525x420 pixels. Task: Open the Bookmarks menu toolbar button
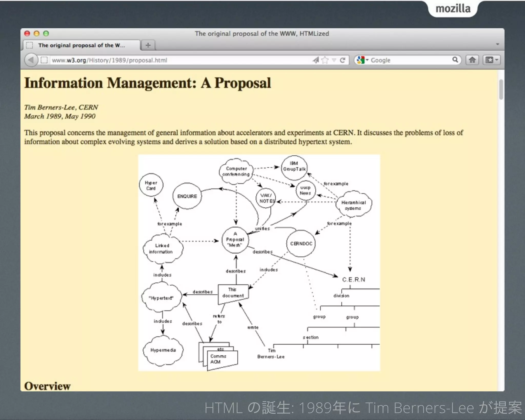pos(491,60)
